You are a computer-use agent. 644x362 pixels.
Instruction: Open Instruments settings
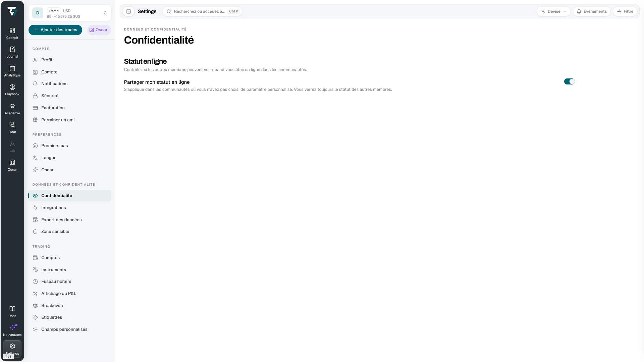click(70, 270)
